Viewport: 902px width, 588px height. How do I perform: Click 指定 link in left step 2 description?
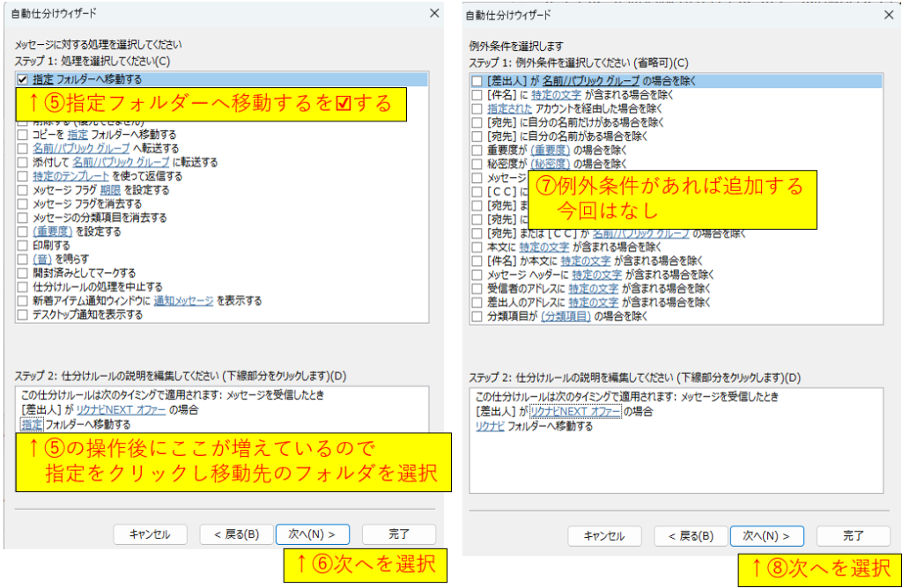32,423
